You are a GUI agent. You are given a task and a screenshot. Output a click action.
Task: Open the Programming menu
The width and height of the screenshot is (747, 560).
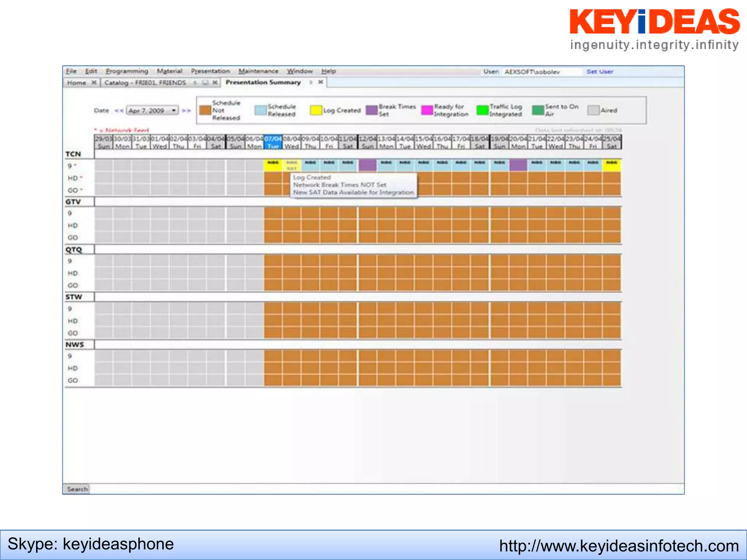127,71
